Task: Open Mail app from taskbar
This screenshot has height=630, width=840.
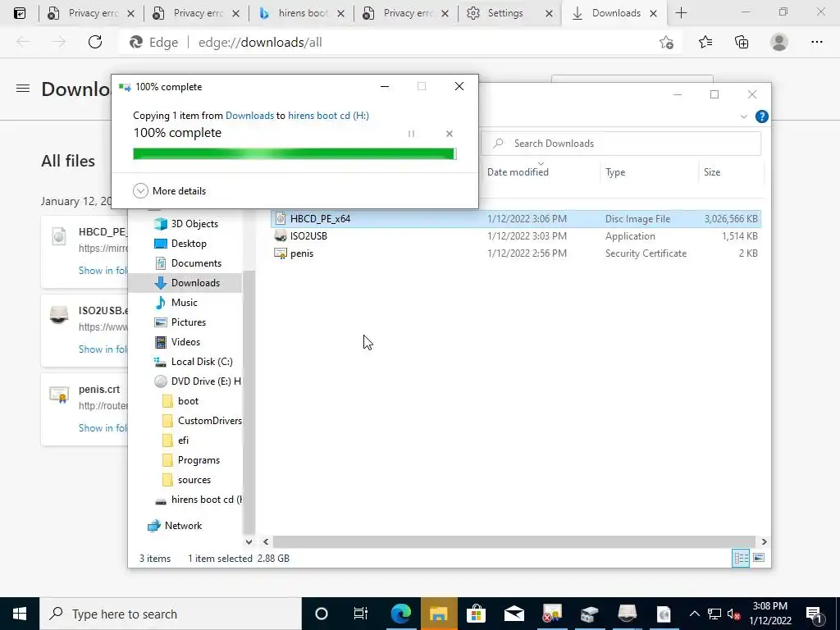Action: (514, 614)
